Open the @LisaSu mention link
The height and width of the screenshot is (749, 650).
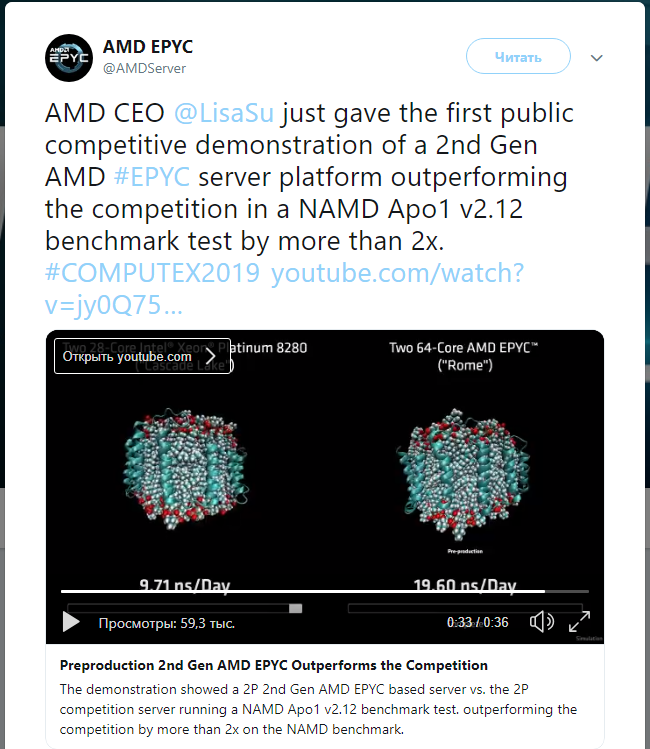point(224,114)
